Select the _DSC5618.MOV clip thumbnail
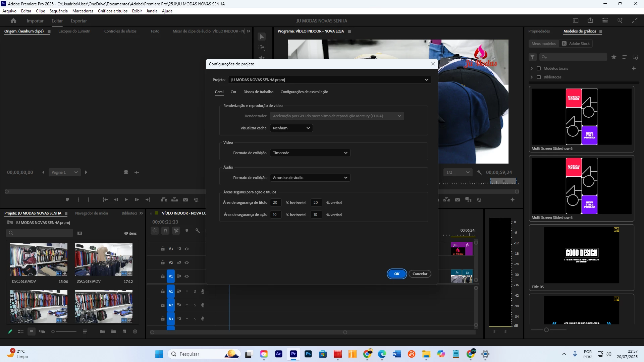This screenshot has width=644, height=362. coord(39,260)
